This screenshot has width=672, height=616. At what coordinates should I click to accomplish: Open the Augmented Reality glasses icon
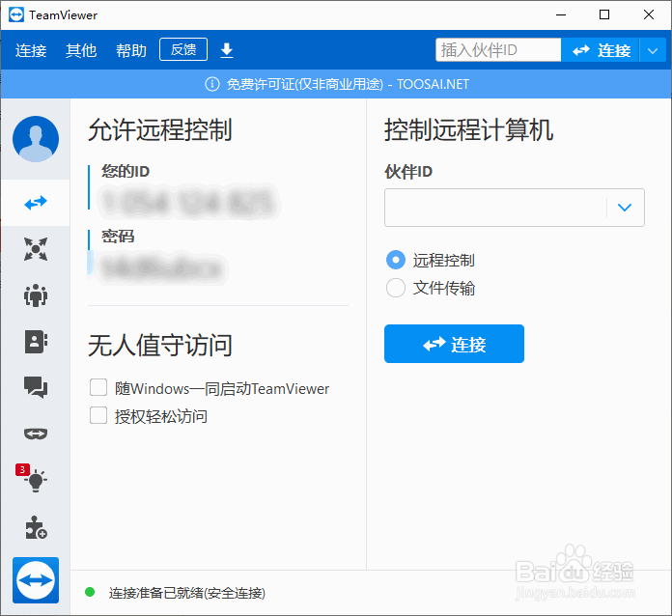pos(36,434)
